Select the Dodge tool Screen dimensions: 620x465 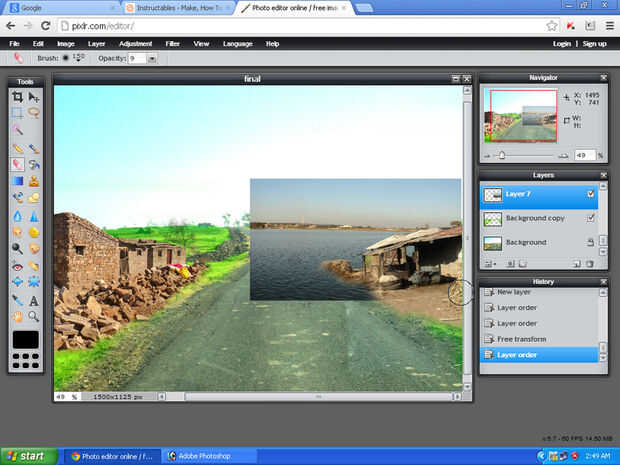click(x=17, y=248)
